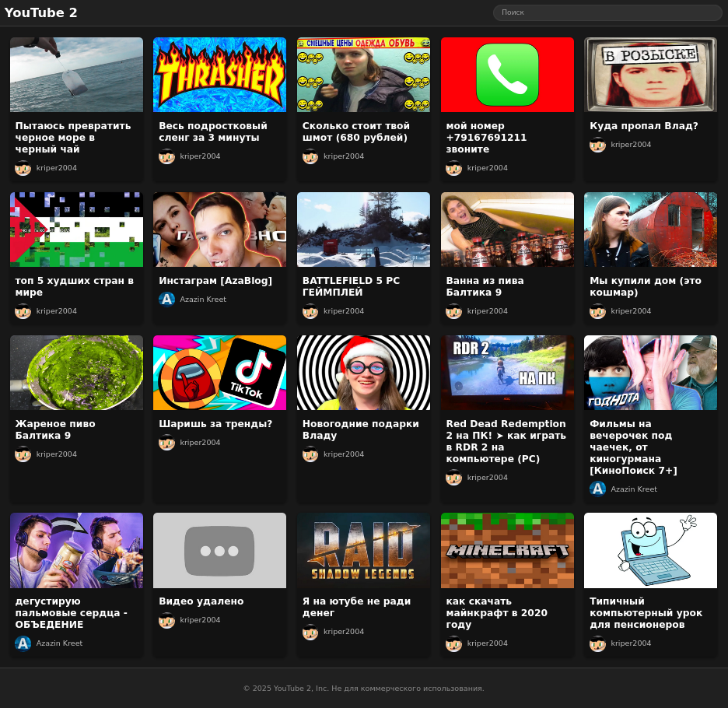Open the avatar below "Сколько стоит твой шмот"
Viewport: 728px width, 708px height.
tap(310, 156)
